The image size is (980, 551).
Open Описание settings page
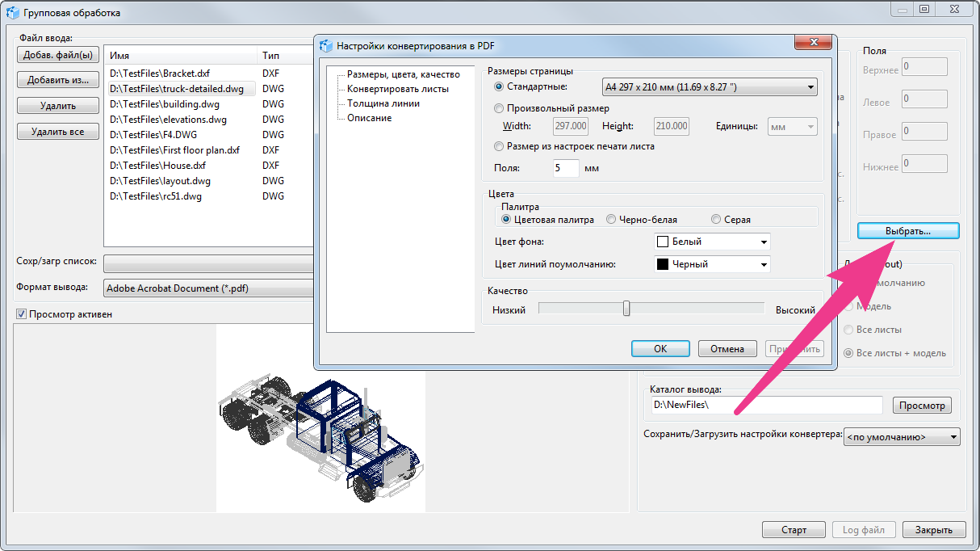coord(369,118)
